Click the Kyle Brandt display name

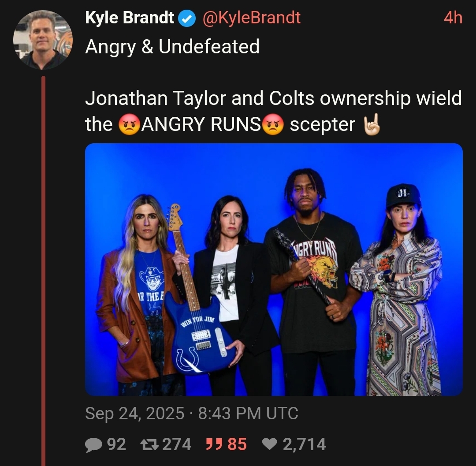coord(130,18)
